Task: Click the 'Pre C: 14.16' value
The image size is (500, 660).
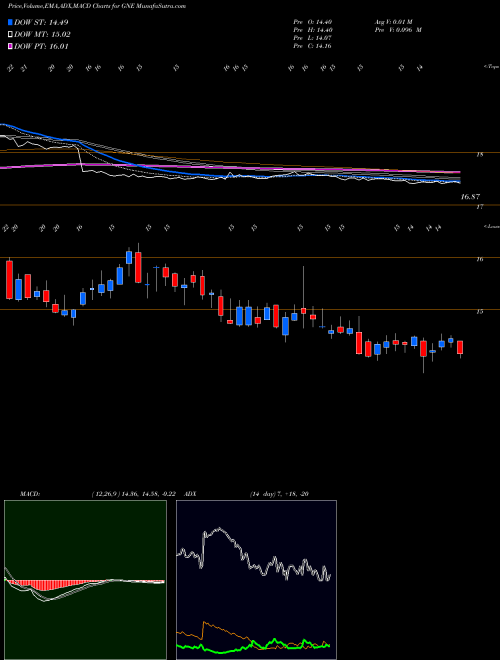Action: 312,46
